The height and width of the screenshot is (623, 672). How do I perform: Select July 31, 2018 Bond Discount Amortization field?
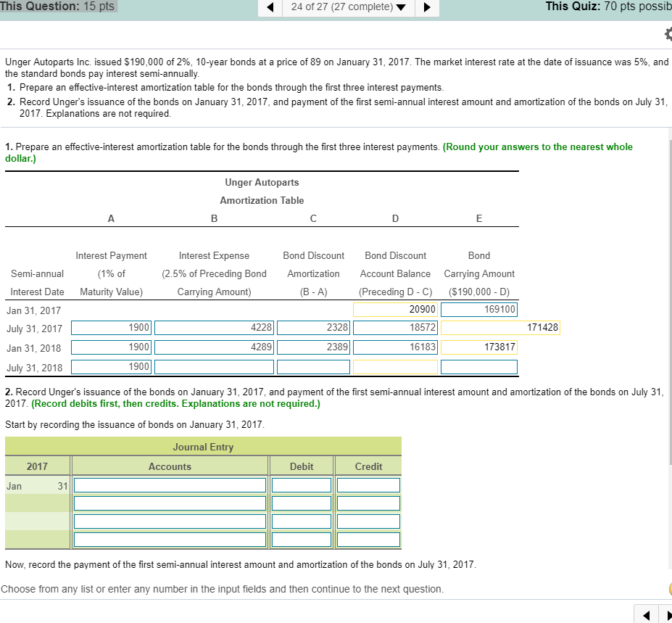[x=313, y=367]
